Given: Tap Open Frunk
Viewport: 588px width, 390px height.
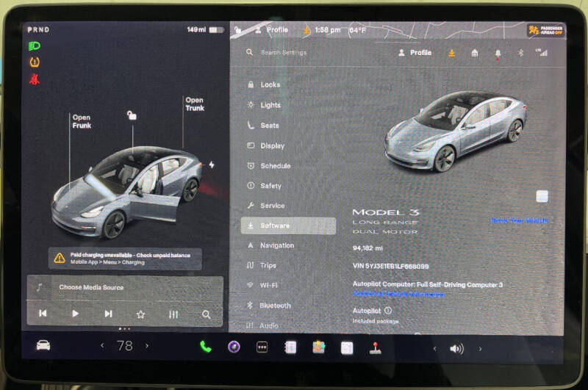Looking at the screenshot, I should point(82,121).
